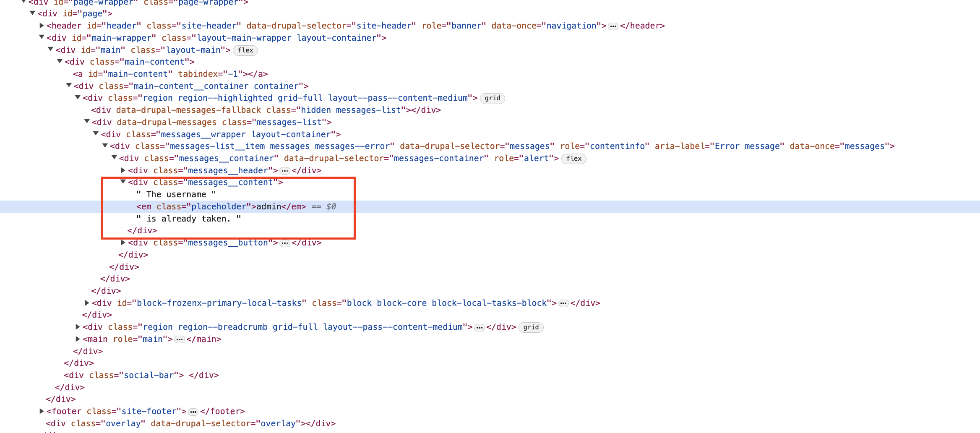Collapse the div id="main" layout-main node
The width and height of the screenshot is (980, 433).
51,50
